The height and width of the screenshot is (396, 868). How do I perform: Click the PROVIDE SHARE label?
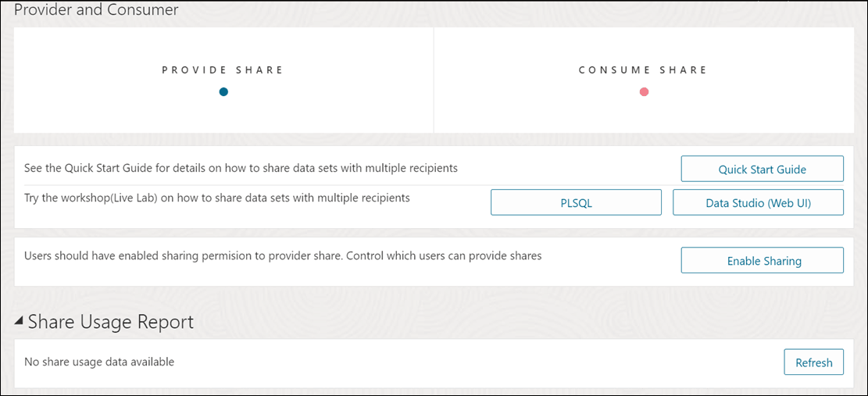(x=223, y=70)
